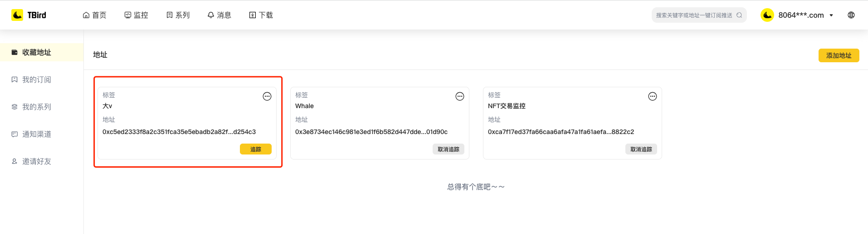The image size is (868, 234).
Task: Open more options on the NFT交易监控 card
Action: [x=653, y=96]
